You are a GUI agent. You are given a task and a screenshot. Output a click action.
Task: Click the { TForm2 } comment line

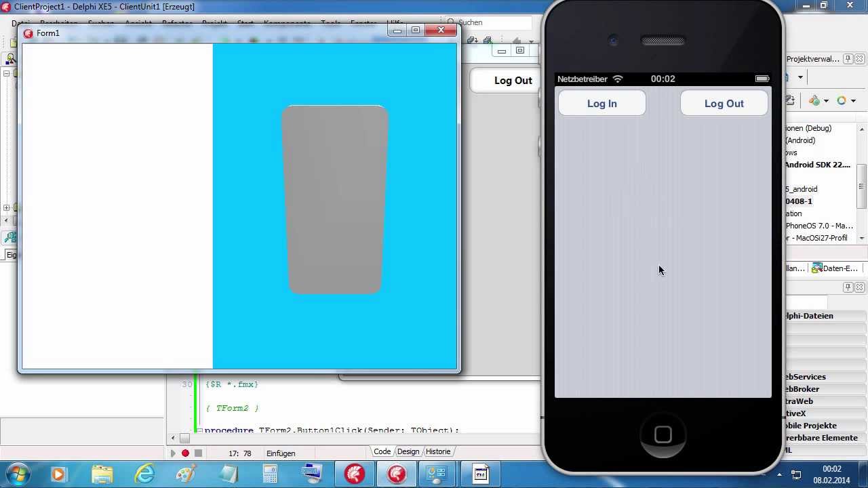point(232,409)
